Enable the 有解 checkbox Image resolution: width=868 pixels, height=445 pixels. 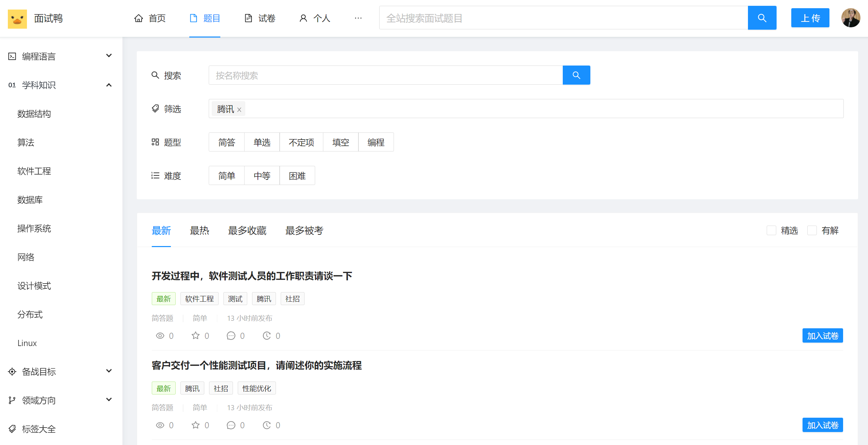812,230
